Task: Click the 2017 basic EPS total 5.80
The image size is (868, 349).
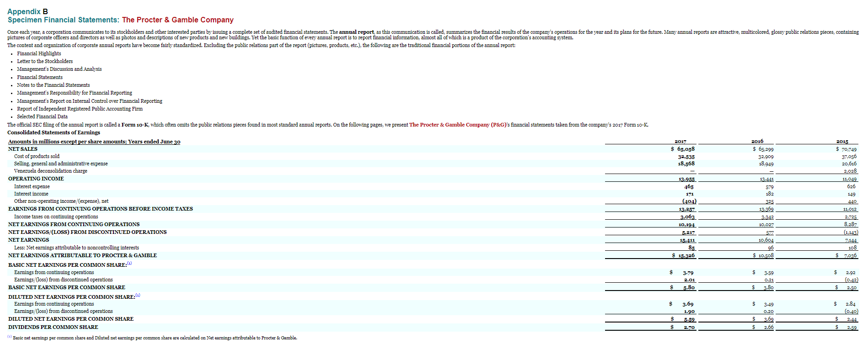Action: 689,287
